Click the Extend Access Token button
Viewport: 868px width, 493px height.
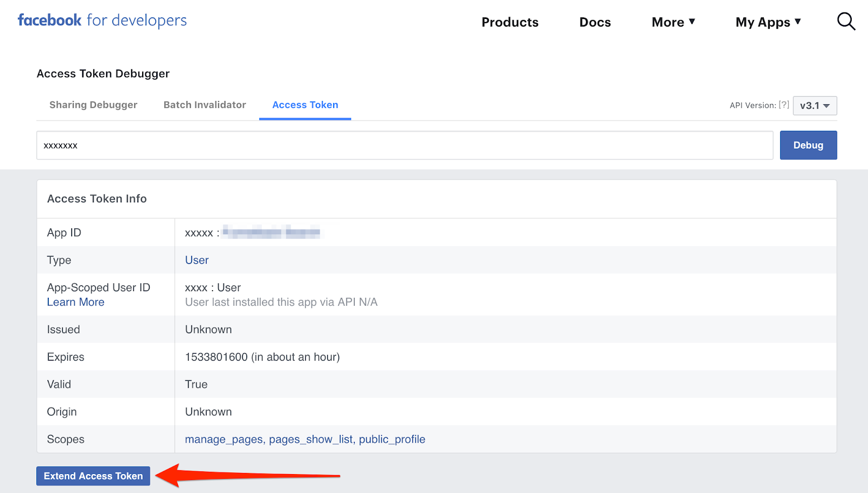click(x=93, y=476)
